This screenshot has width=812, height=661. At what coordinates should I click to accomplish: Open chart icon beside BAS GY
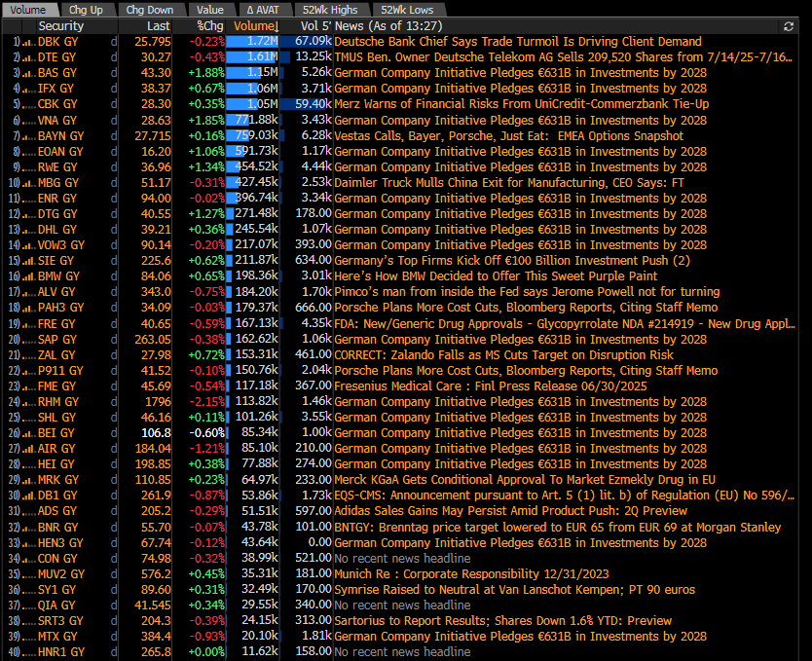click(x=28, y=74)
